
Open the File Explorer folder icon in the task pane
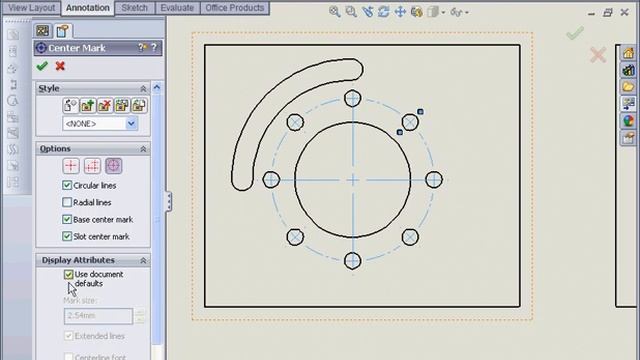(x=629, y=87)
